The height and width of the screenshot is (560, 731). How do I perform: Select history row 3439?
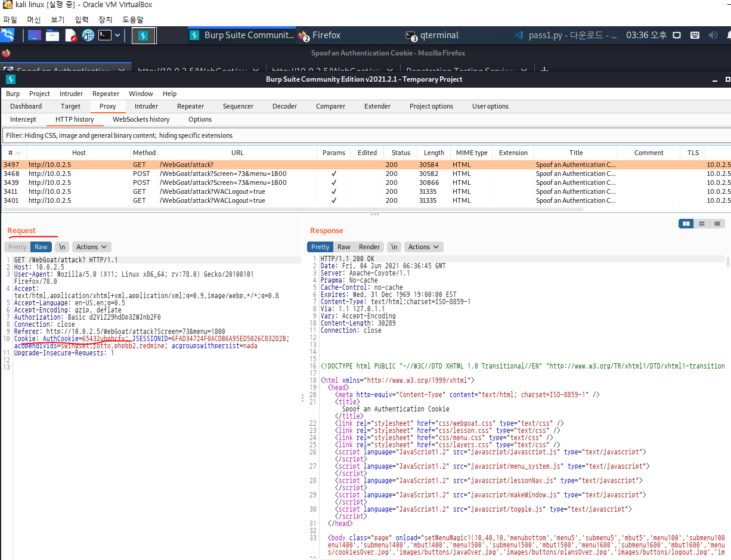(365, 182)
